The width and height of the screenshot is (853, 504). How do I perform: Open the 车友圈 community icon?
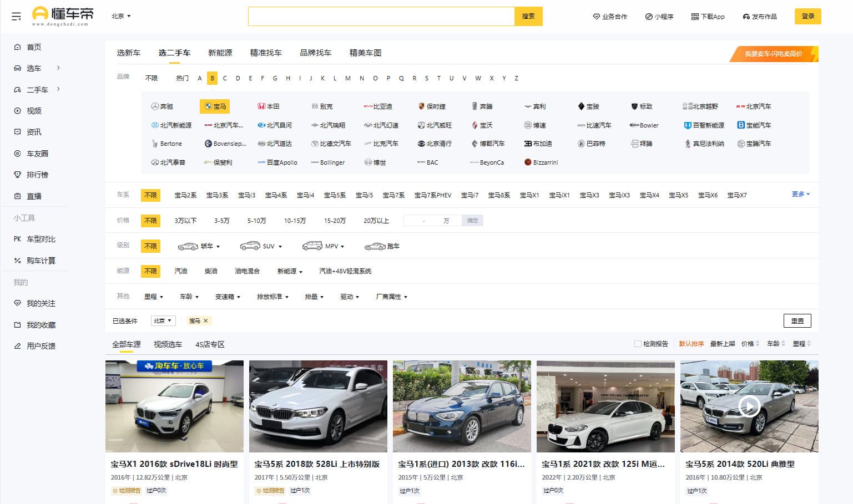coord(17,154)
